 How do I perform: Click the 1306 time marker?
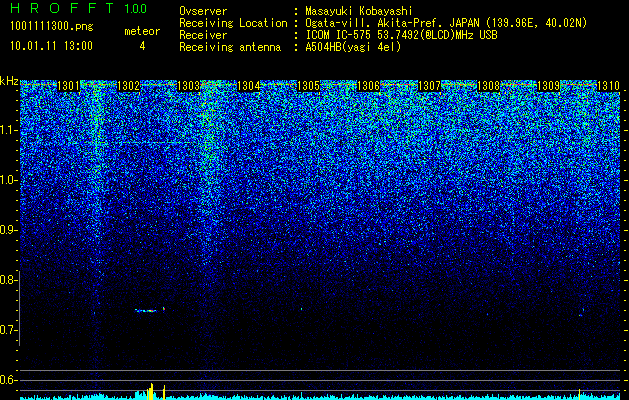click(368, 86)
